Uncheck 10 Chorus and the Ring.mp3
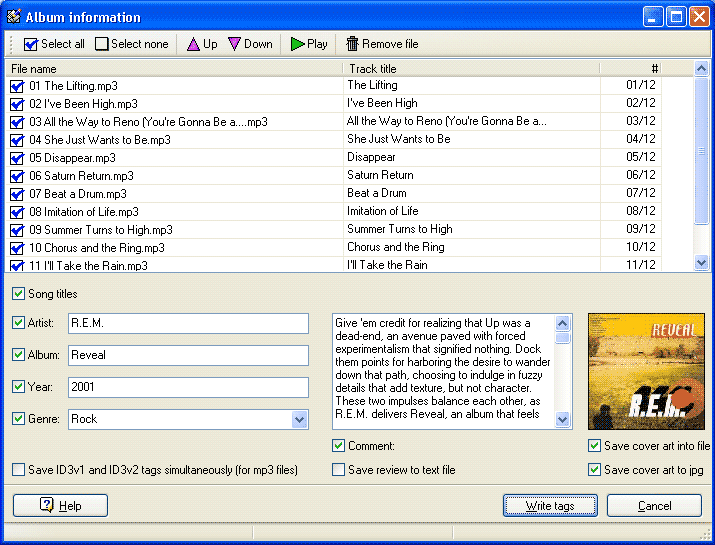The image size is (715, 545). pyautogui.click(x=17, y=248)
